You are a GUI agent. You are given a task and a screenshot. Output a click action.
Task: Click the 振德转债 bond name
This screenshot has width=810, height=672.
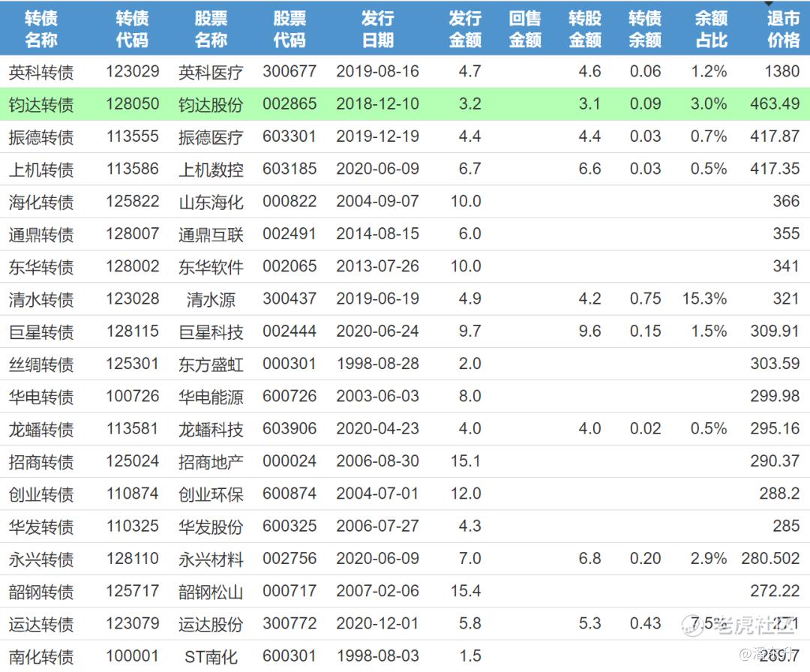click(x=41, y=137)
